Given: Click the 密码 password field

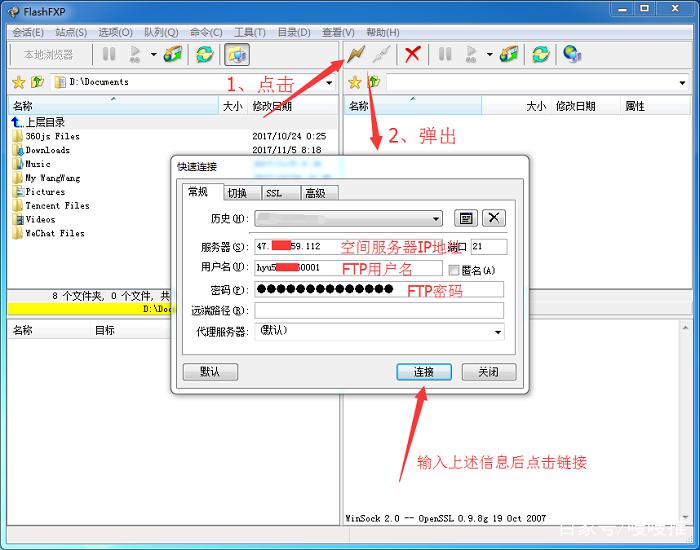Looking at the screenshot, I should 379,289.
